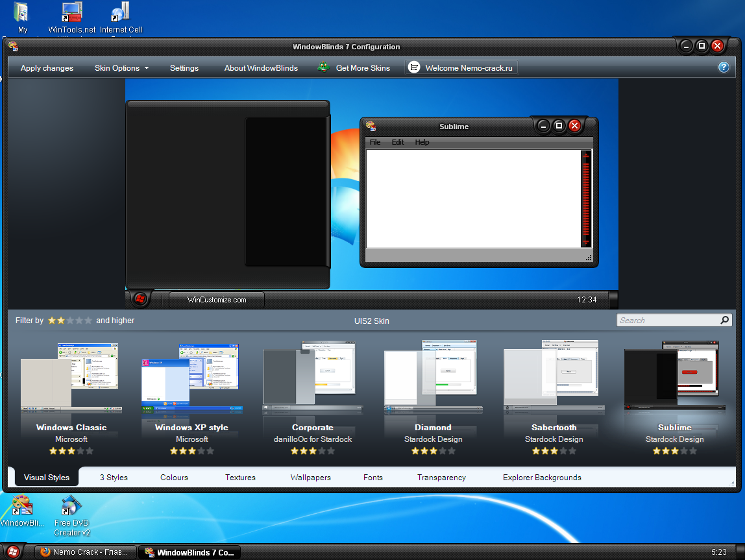Screen dimensions: 745x560
Task: Switch to the Transparency tab
Action: 441,478
